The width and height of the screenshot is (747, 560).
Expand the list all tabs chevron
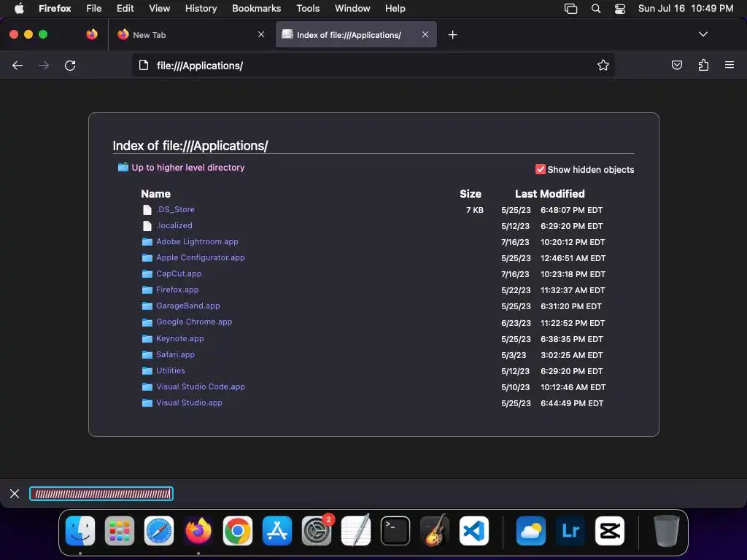click(703, 34)
